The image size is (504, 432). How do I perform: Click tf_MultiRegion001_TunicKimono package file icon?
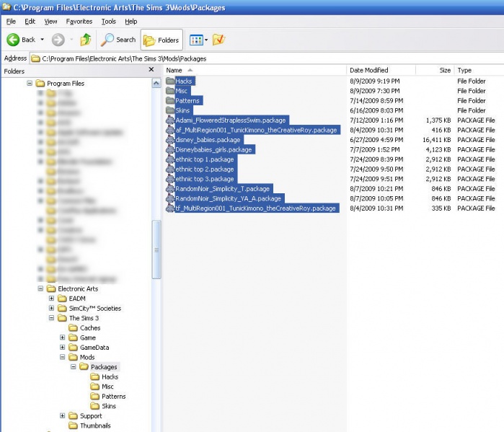(170, 208)
